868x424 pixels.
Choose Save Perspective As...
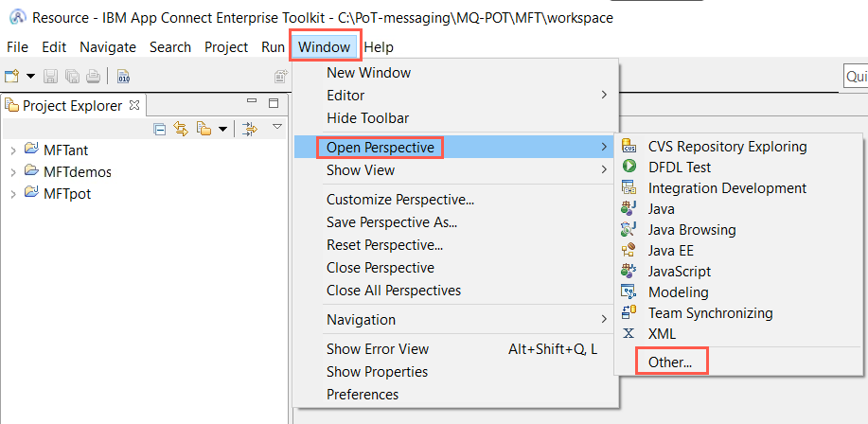(455, 222)
